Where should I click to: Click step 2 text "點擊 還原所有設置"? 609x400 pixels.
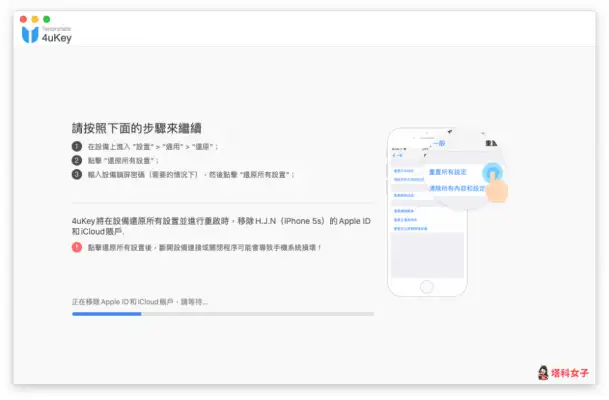click(x=123, y=160)
